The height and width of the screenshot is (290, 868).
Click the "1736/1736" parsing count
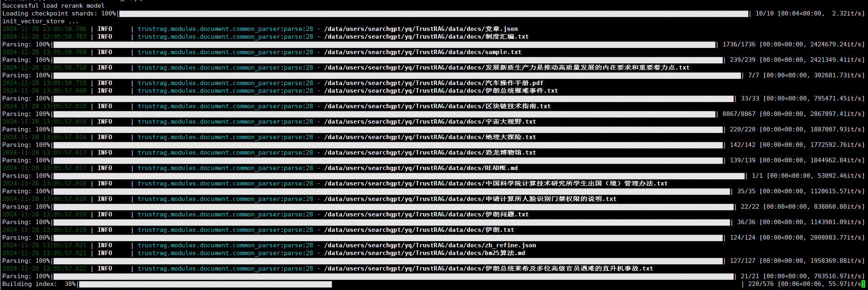coord(739,44)
